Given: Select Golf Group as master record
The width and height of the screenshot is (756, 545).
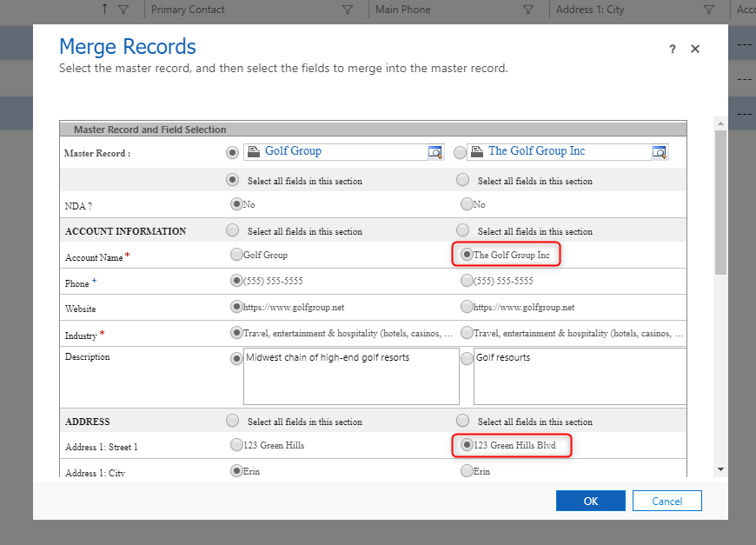Looking at the screenshot, I should pos(232,153).
